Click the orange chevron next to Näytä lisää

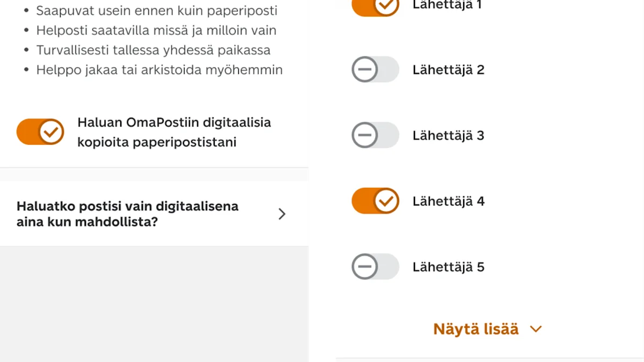click(536, 329)
